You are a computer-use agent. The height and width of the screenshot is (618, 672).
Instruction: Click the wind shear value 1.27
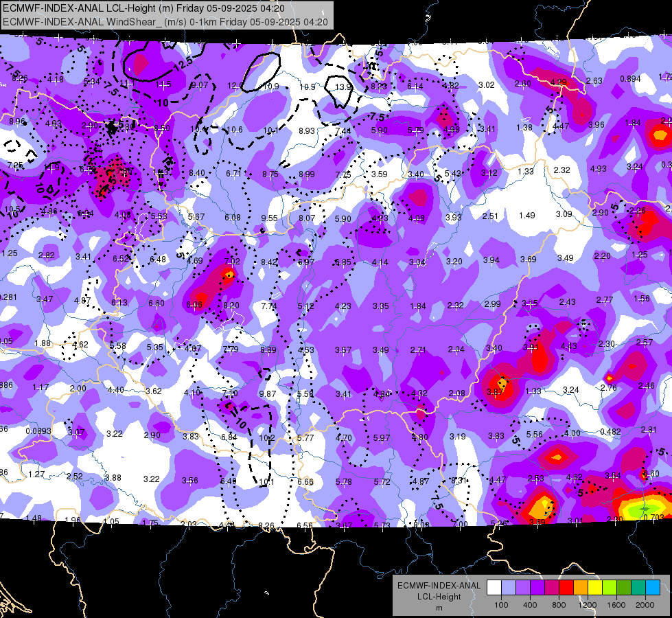[x=36, y=474]
